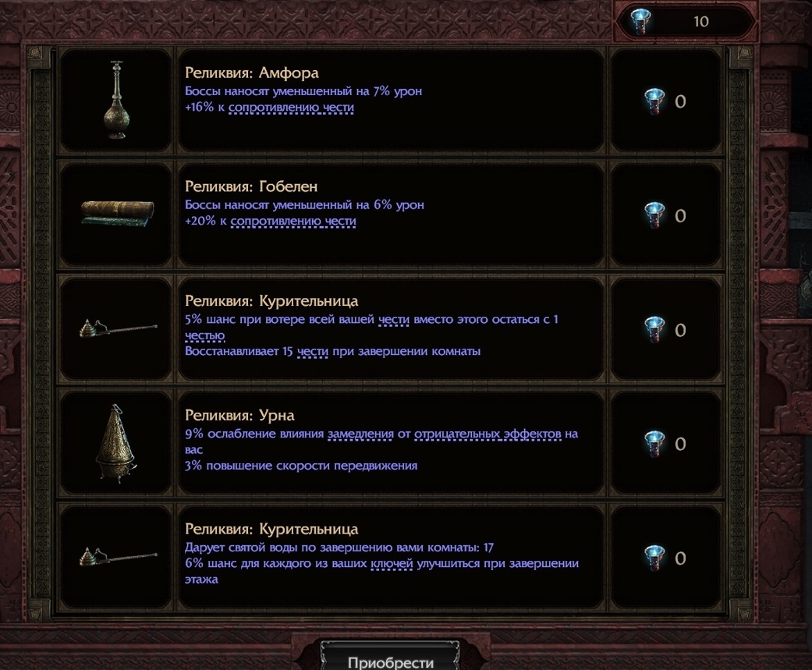This screenshot has width=812, height=670.
Task: Click the Приобрести purchase button
Action: tap(391, 658)
